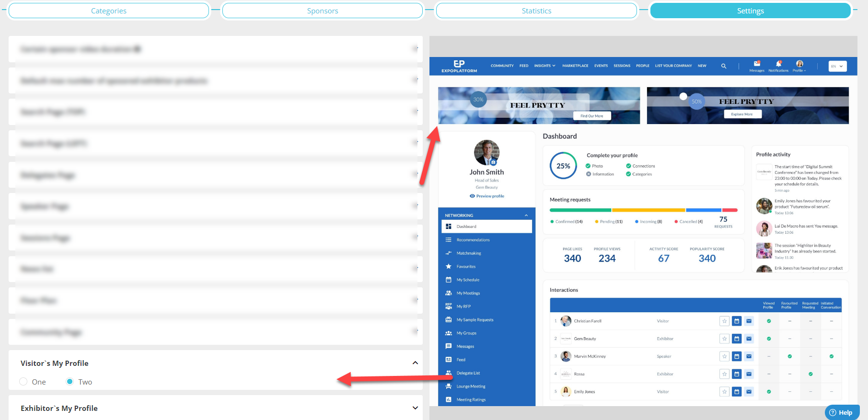The height and width of the screenshot is (420, 868).
Task: Click the 25% profile completion ring
Action: click(563, 166)
